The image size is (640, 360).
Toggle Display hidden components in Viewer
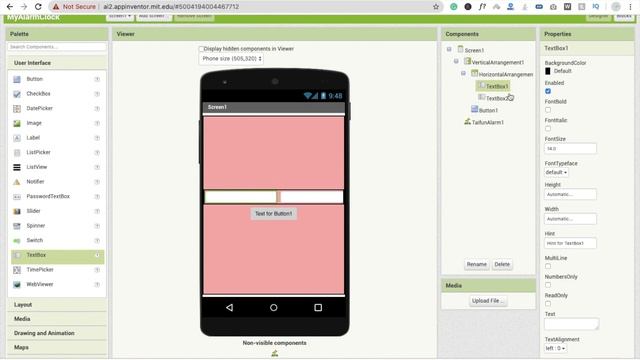tap(201, 49)
